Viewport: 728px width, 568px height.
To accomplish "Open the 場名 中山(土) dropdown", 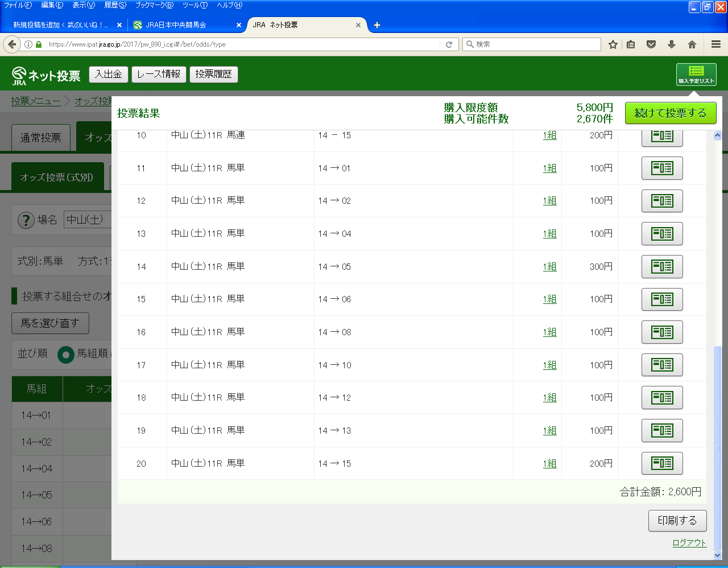I will click(x=88, y=220).
